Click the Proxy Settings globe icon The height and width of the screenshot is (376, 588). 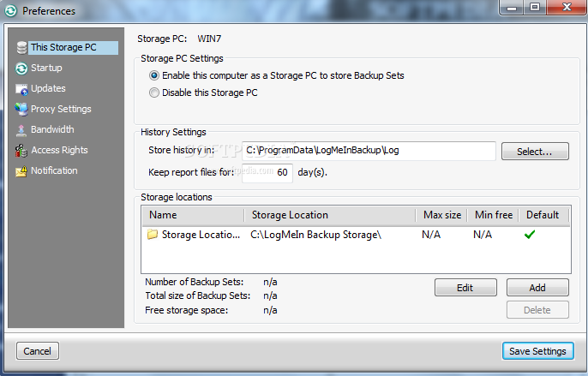tap(21, 109)
